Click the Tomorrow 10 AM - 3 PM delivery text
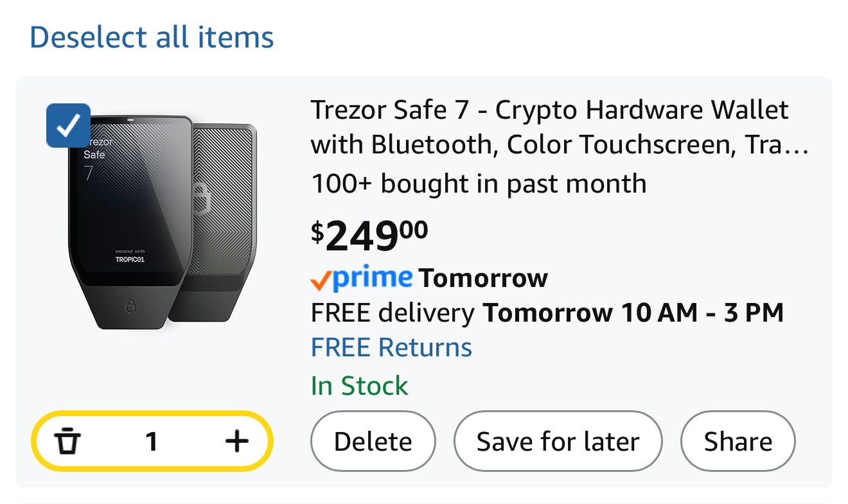The image size is (848, 504). coord(633,313)
